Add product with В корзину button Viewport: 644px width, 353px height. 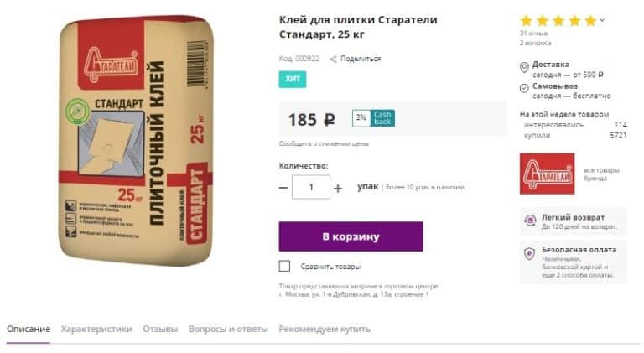click(351, 236)
